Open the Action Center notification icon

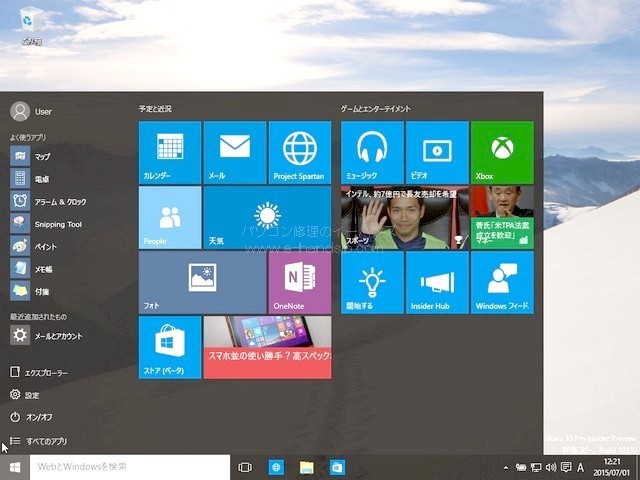(566, 467)
